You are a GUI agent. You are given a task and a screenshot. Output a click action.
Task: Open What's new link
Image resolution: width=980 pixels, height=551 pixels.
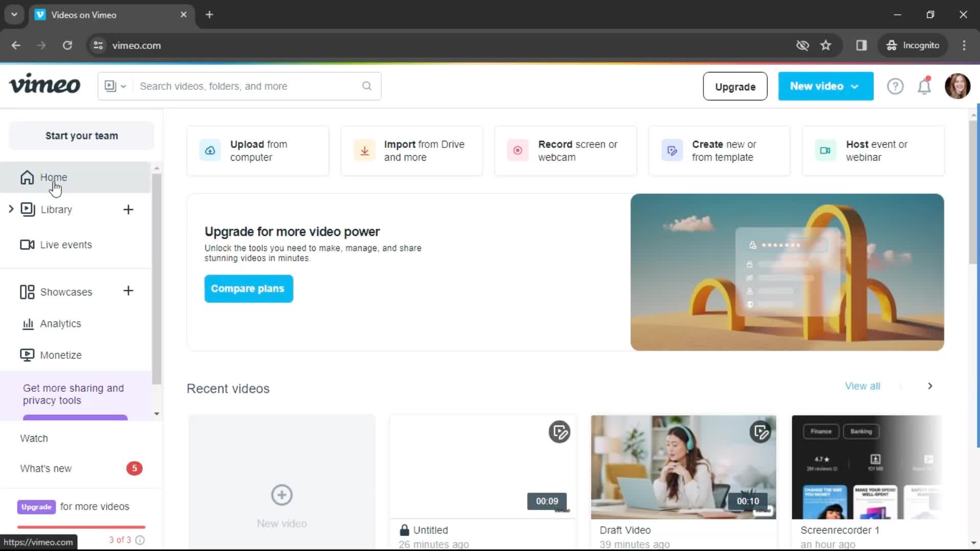pyautogui.click(x=46, y=468)
